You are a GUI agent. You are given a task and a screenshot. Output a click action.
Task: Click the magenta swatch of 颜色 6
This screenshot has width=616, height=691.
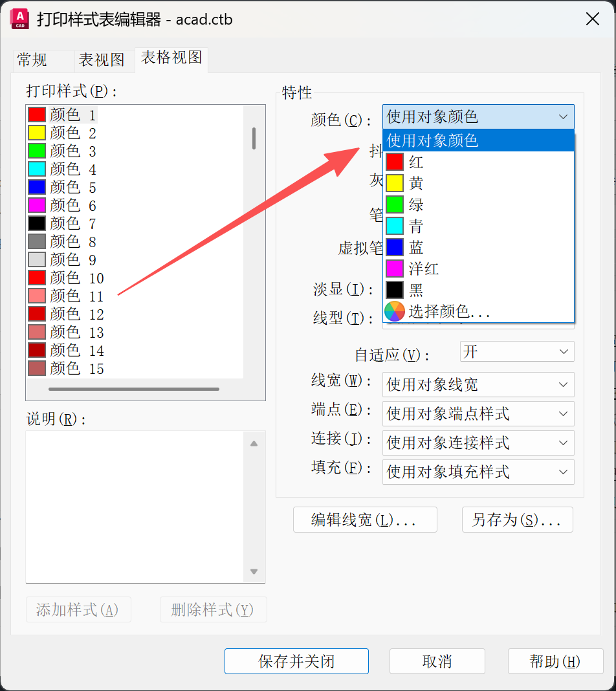point(37,205)
